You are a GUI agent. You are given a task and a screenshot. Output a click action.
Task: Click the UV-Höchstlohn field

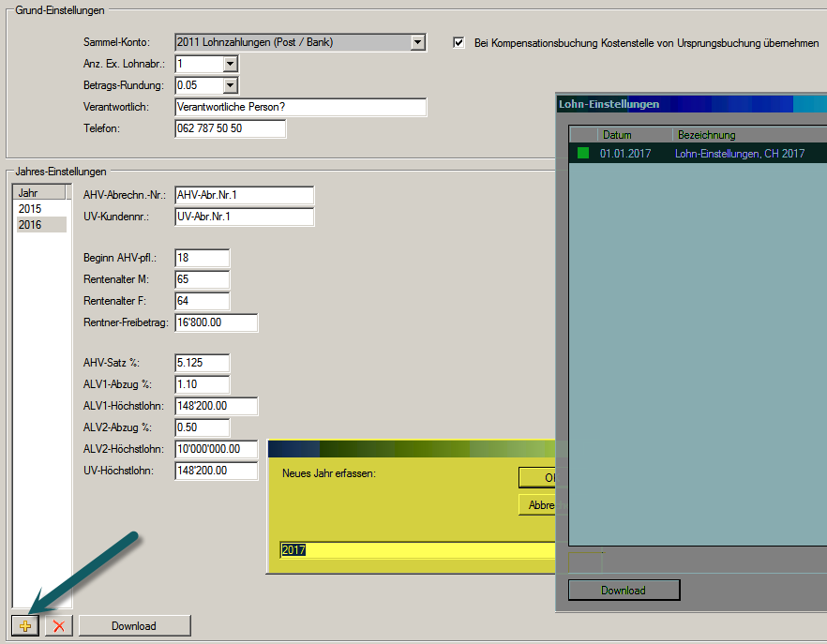216,471
